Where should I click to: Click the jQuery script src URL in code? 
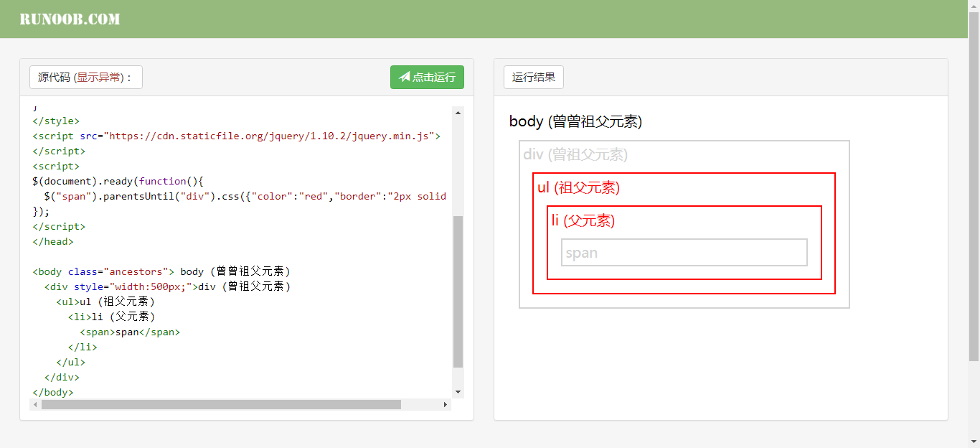tap(270, 136)
